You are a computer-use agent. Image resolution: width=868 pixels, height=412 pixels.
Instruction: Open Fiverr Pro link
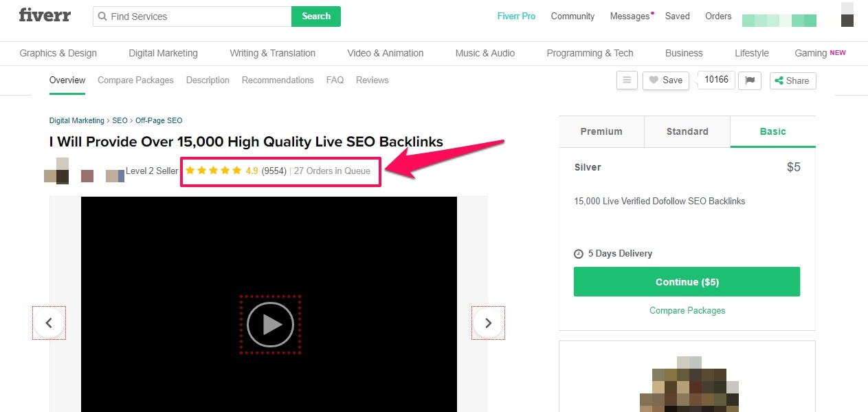click(516, 16)
